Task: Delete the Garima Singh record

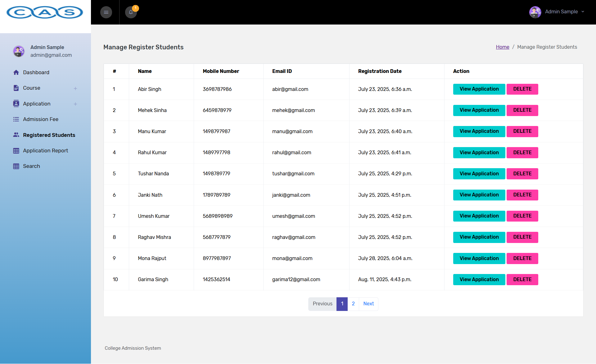Action: point(522,280)
